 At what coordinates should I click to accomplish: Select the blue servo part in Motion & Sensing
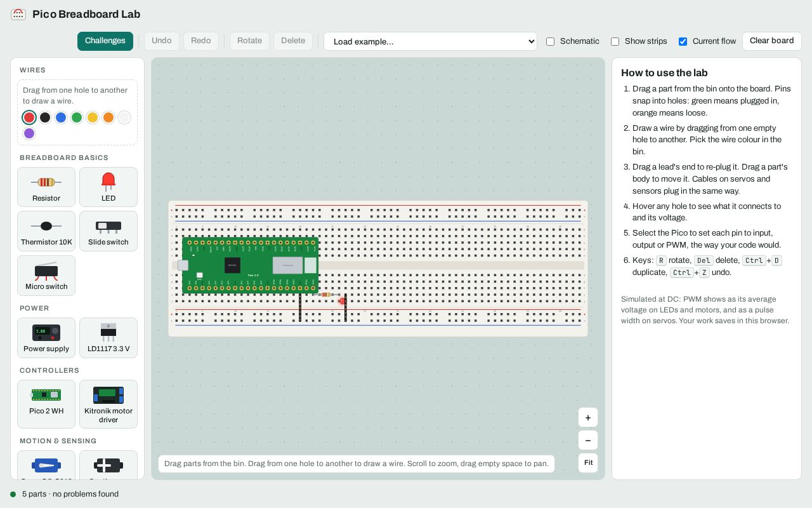46,465
